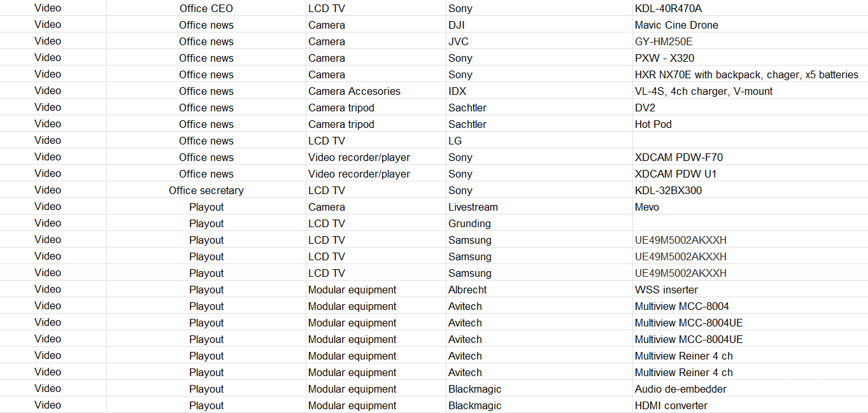Viewport: 868px width, 413px height.
Task: Select the JVC brand cell
Action: pyautogui.click(x=459, y=41)
